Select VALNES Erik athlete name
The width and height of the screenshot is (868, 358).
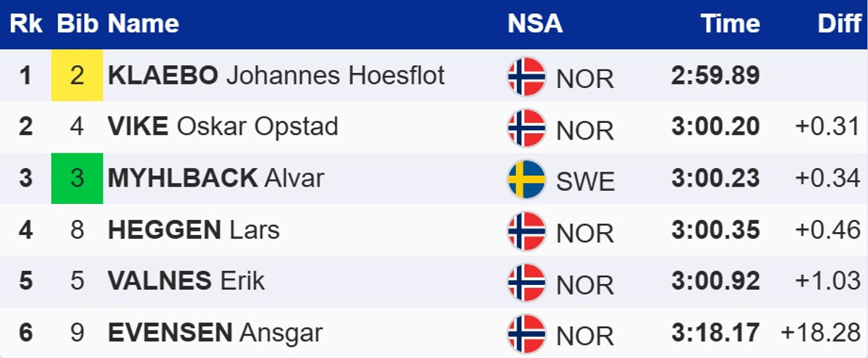click(x=186, y=281)
